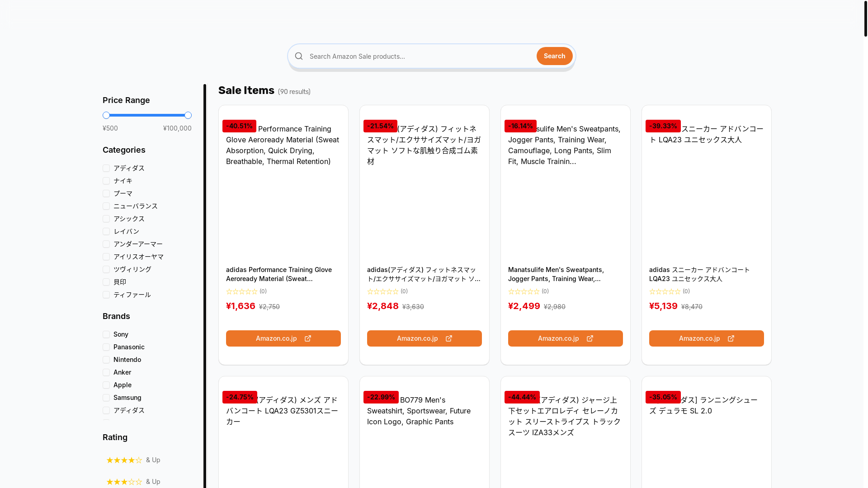Click external link icon on fitness mat button
Screen dimensions: 868x488
(449, 338)
